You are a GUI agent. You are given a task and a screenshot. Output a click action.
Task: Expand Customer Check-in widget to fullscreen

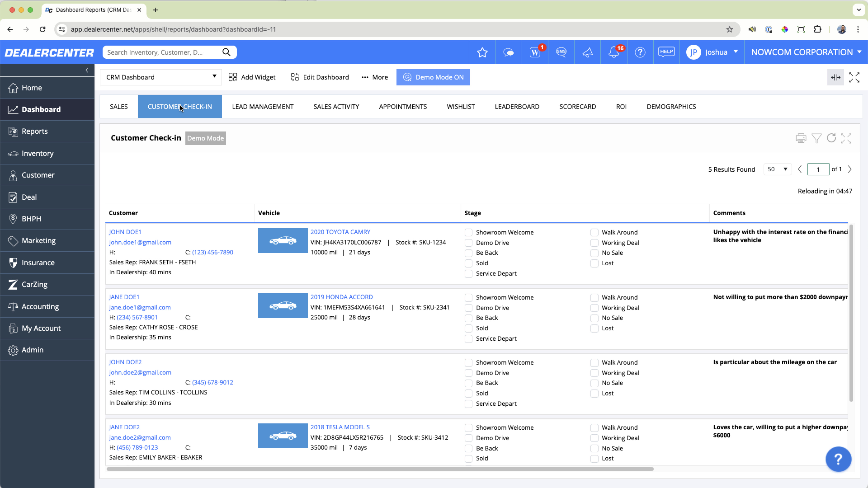tap(846, 138)
